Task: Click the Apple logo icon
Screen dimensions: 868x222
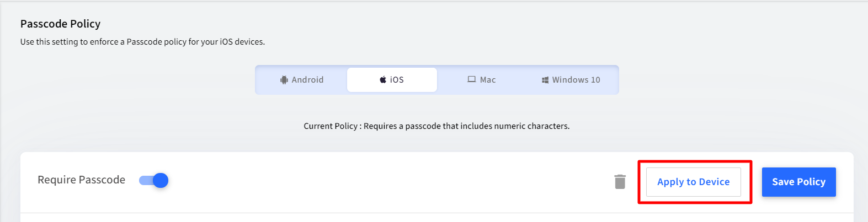Action: tap(383, 80)
